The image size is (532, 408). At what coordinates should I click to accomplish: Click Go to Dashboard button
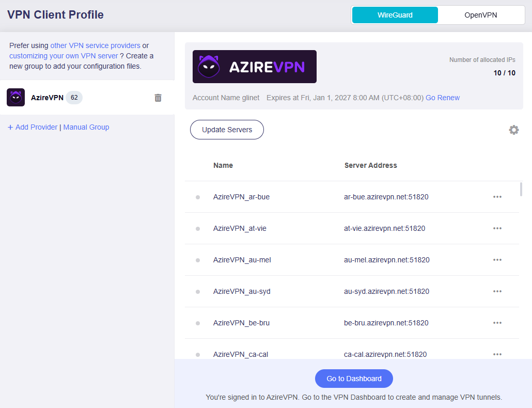[354, 379]
